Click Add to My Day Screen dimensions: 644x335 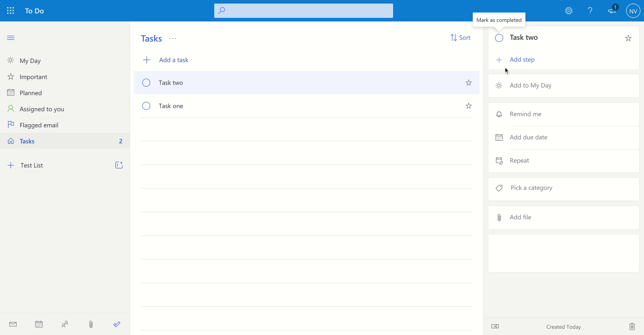pyautogui.click(x=530, y=85)
